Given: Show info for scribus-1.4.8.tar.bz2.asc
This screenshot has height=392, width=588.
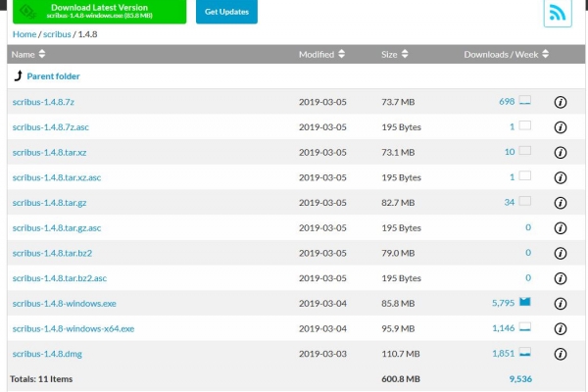Looking at the screenshot, I should [561, 278].
